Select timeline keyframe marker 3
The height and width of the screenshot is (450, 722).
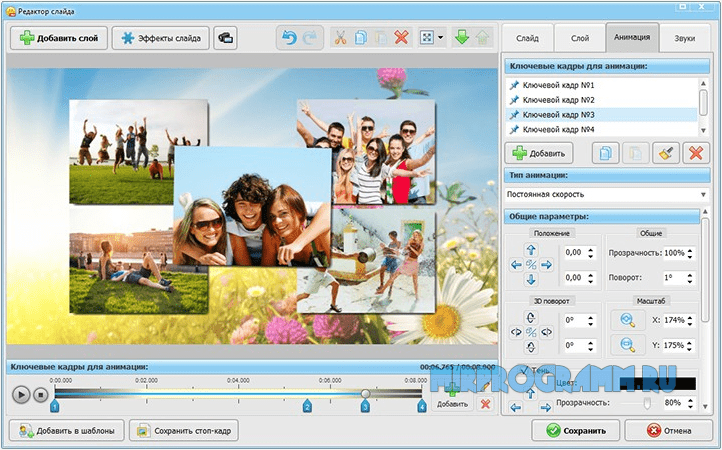point(365,406)
